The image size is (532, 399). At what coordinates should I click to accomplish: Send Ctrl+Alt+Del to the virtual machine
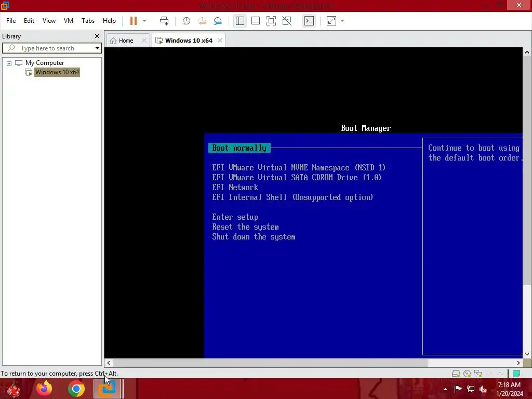tap(164, 21)
